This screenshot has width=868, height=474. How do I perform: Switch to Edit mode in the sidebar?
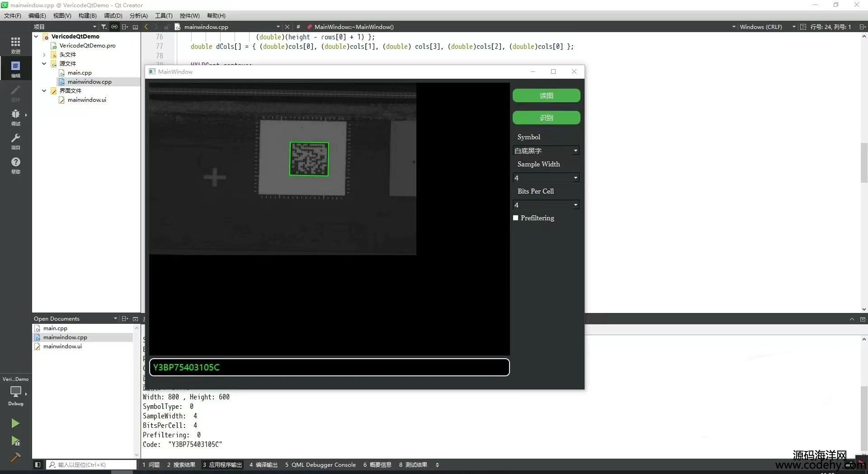pyautogui.click(x=15, y=69)
